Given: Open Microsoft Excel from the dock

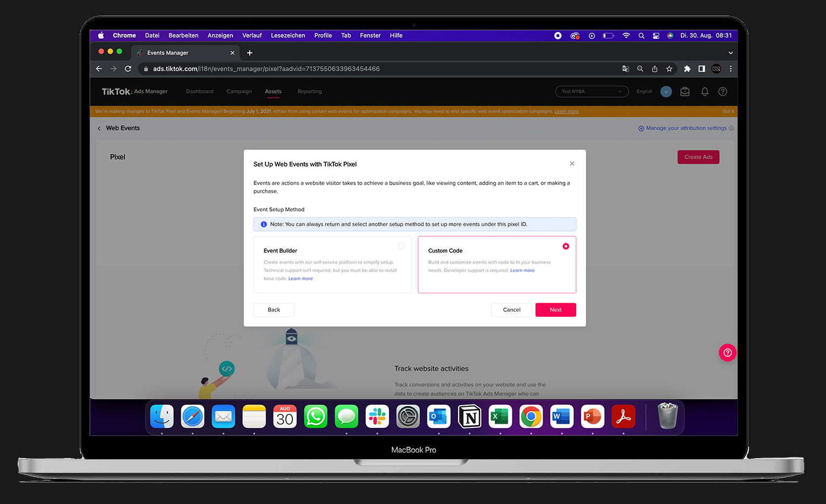Looking at the screenshot, I should [500, 417].
